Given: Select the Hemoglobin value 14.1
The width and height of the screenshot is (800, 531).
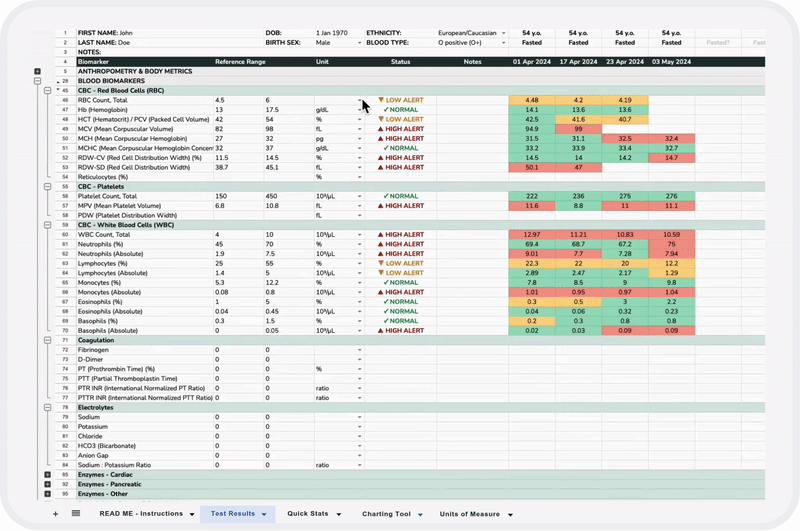Looking at the screenshot, I should point(532,110).
